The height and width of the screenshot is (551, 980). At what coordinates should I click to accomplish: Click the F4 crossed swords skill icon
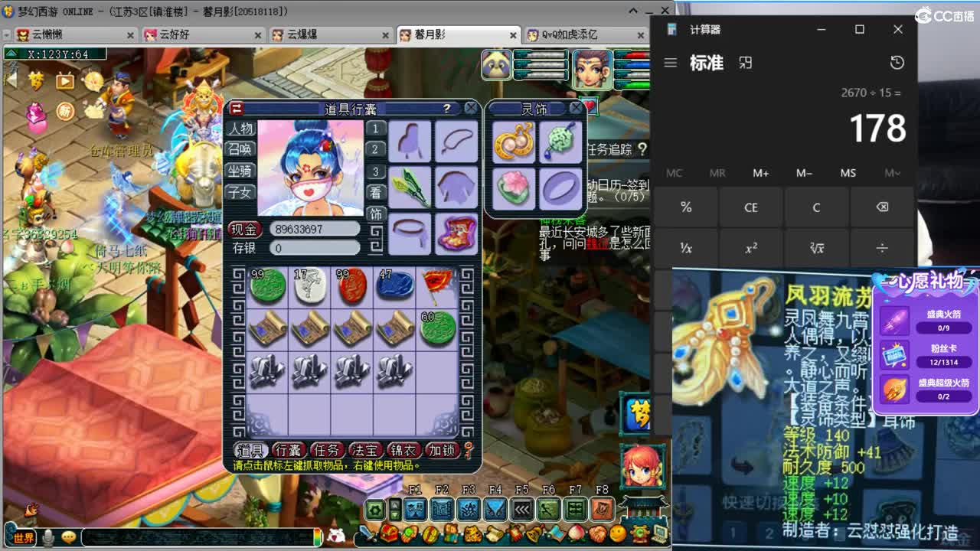pyautogui.click(x=495, y=509)
